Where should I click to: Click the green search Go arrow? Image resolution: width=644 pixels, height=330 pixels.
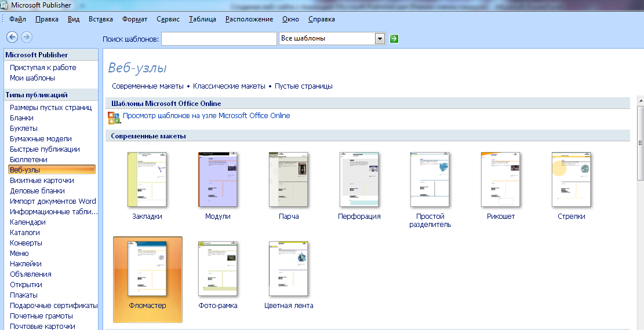pos(394,39)
